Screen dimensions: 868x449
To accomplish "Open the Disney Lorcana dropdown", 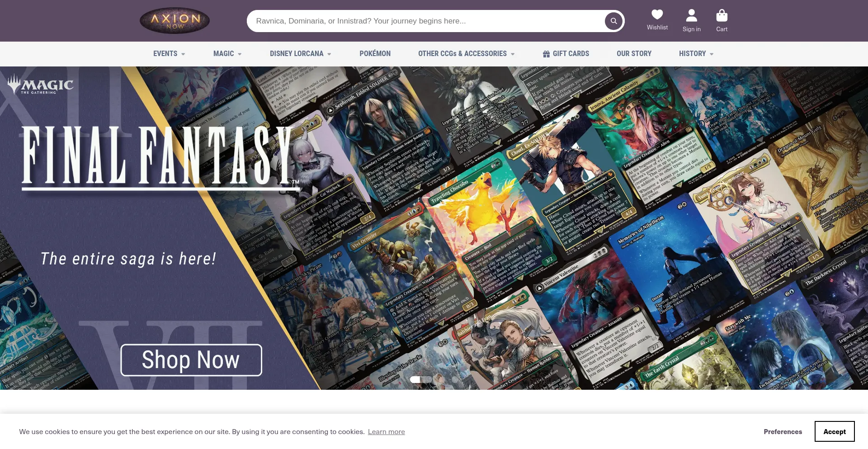I will (x=300, y=54).
